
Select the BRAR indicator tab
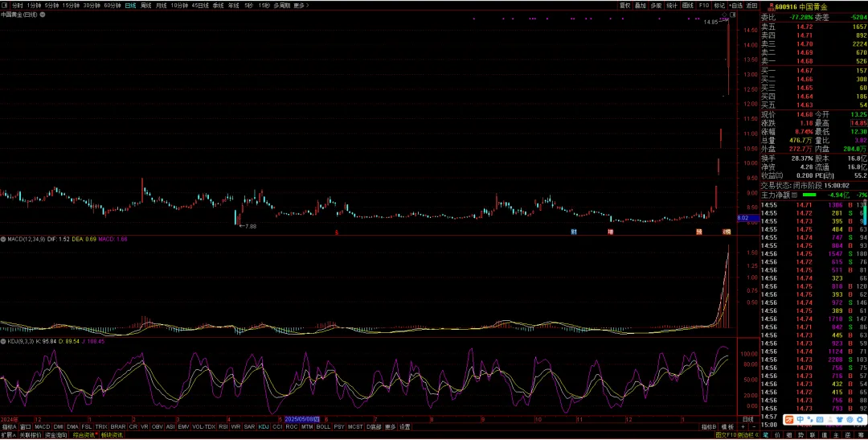click(118, 427)
